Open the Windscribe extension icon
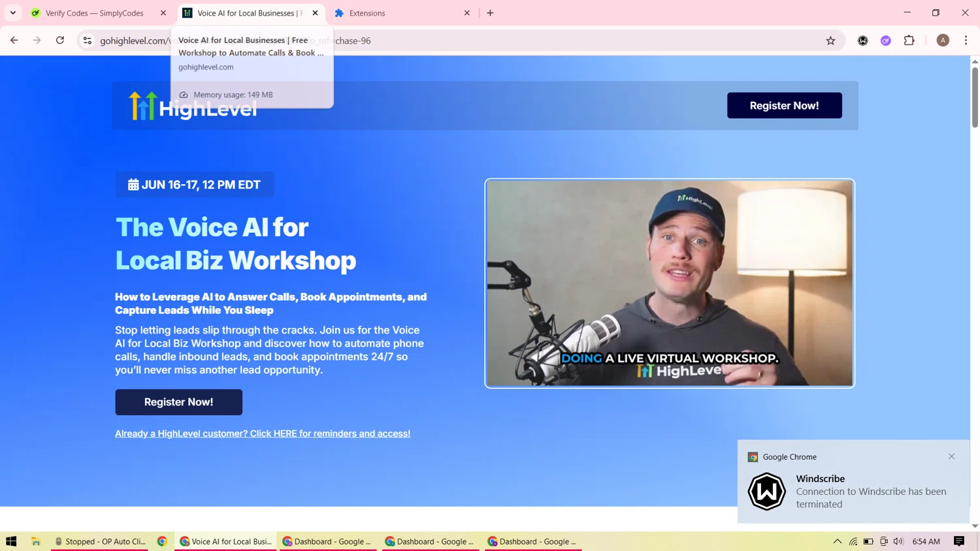 [862, 40]
